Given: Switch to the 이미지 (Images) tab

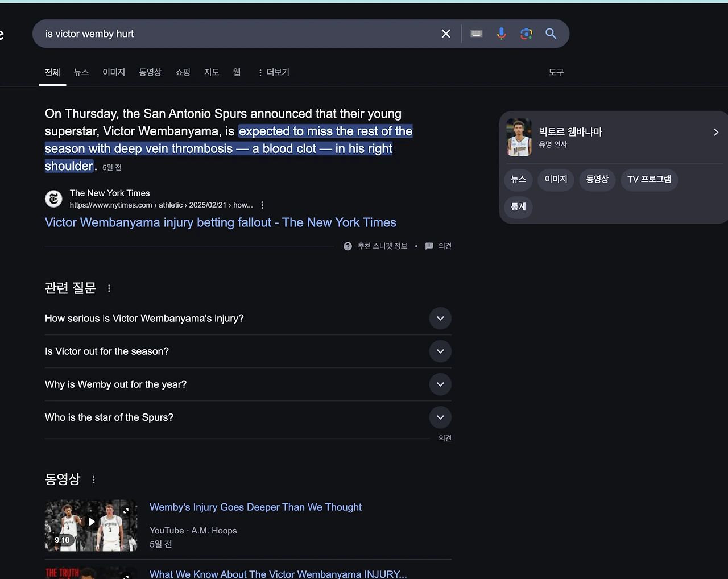Looking at the screenshot, I should (114, 72).
